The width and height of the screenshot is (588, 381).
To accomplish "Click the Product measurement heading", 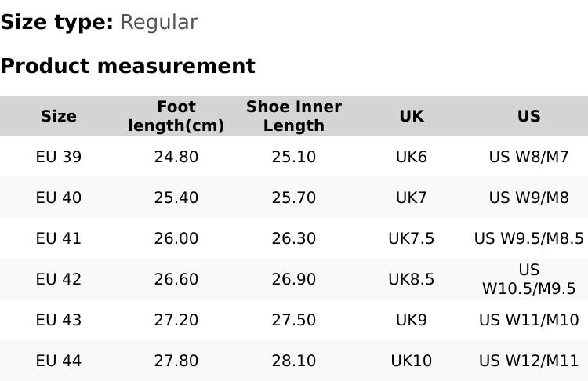I will (x=128, y=66).
